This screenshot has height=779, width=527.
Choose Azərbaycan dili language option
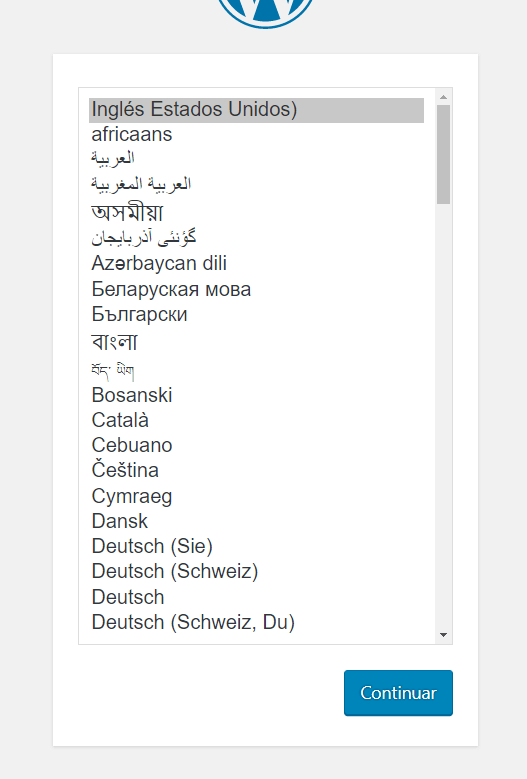[x=256, y=263]
